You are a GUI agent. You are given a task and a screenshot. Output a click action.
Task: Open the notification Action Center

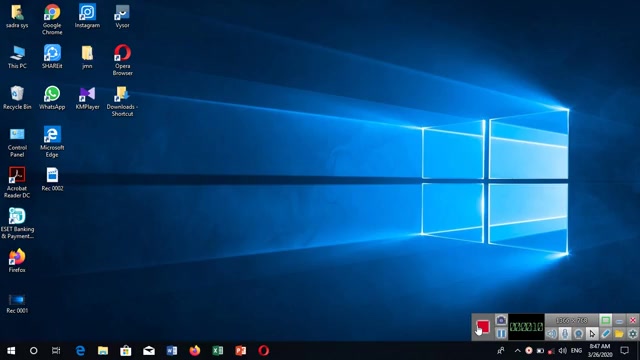(624, 351)
